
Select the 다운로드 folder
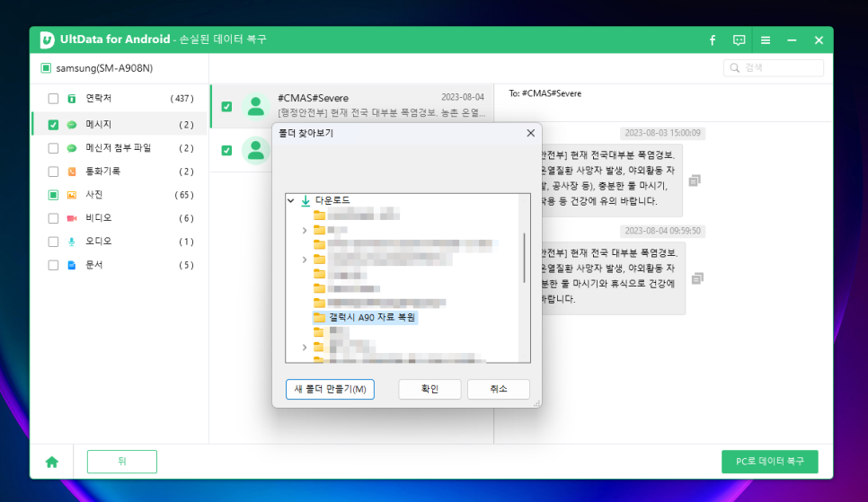tap(332, 200)
